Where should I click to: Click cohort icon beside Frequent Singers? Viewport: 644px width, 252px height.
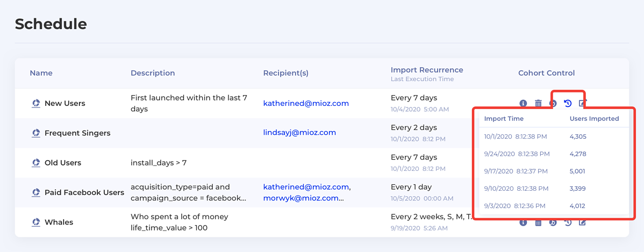click(x=36, y=133)
